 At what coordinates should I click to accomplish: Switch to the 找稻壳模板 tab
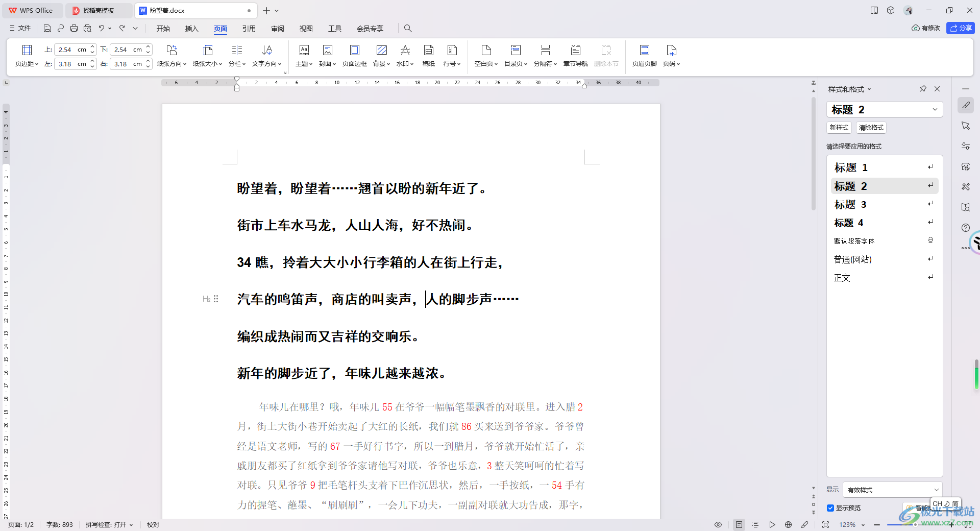(98, 10)
